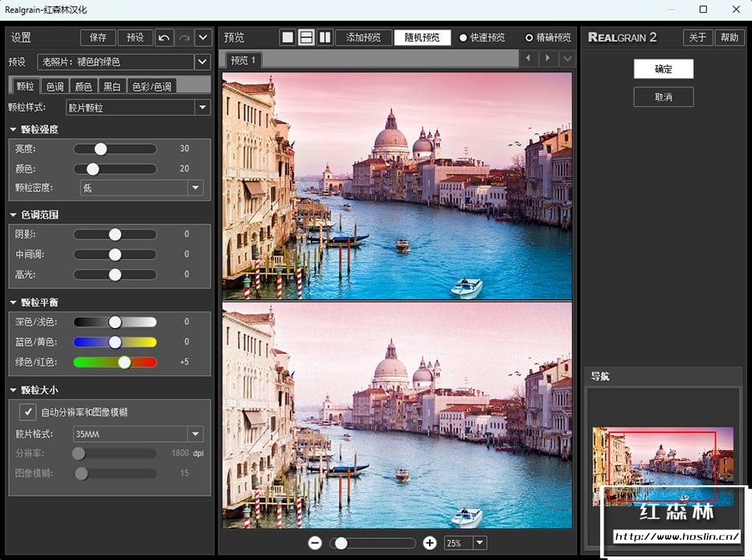
Task: Click the zoom out minus icon
Action: click(x=317, y=543)
